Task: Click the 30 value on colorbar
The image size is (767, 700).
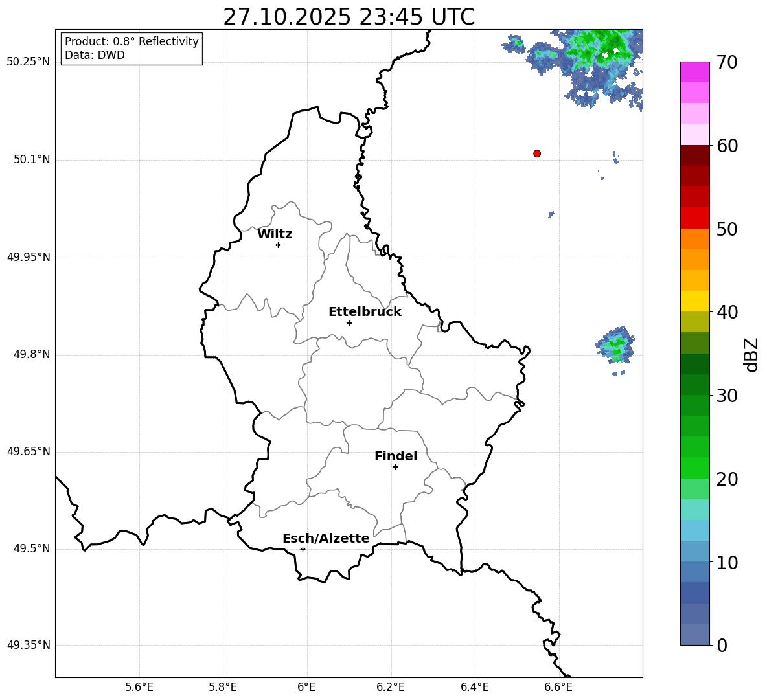Action: point(727,396)
